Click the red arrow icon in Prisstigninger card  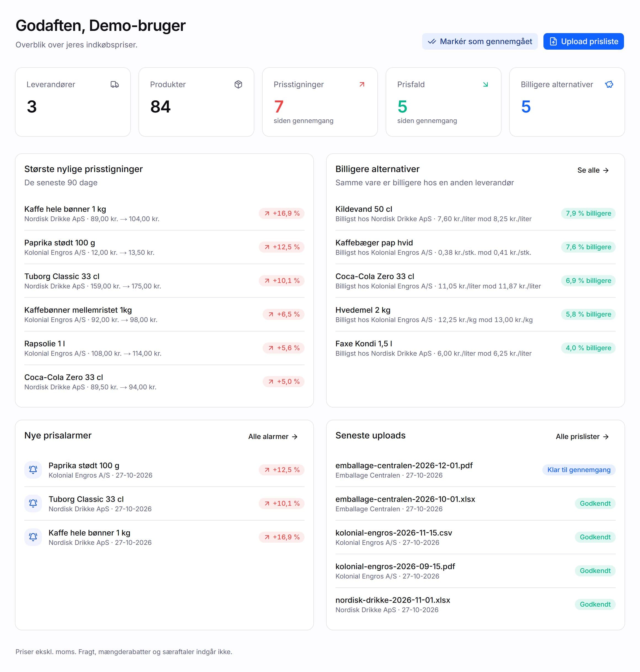362,84
